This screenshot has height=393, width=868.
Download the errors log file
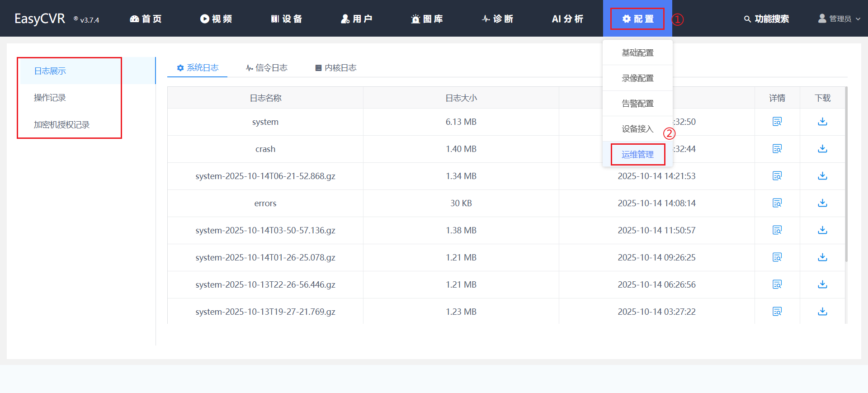[822, 203]
